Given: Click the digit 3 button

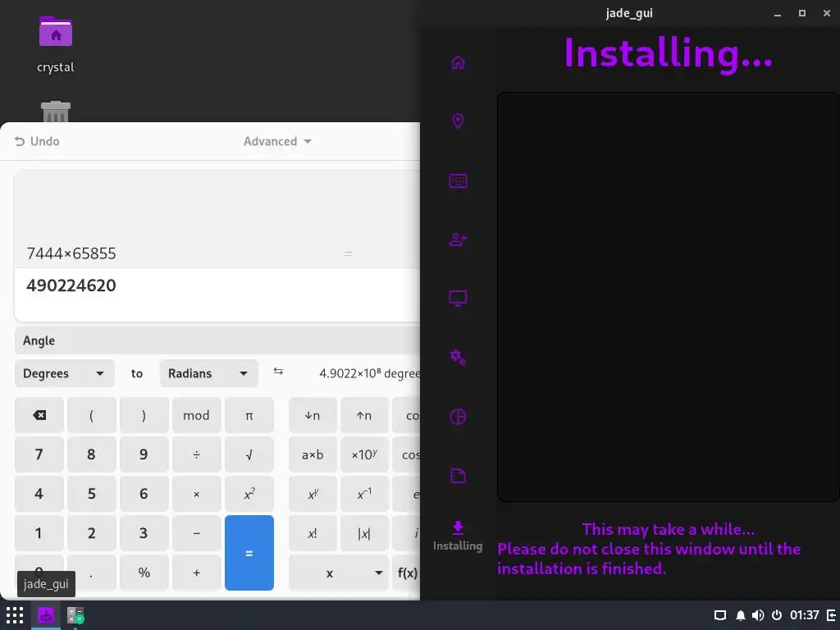Looking at the screenshot, I should [144, 533].
